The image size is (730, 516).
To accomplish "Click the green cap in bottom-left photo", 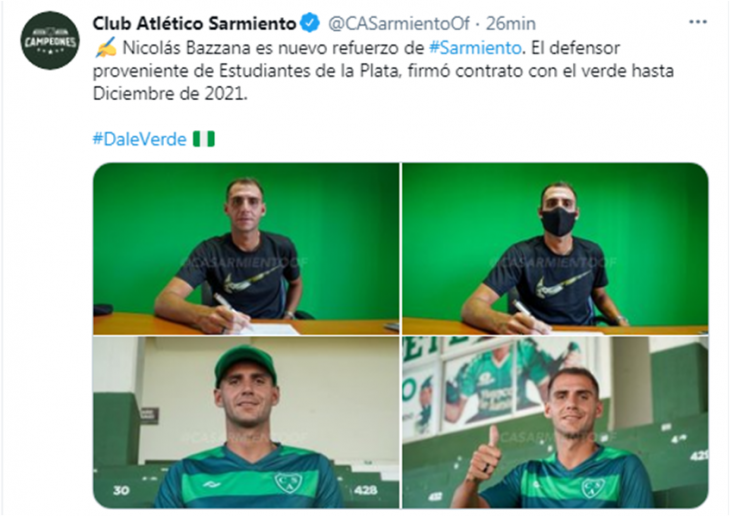I will point(245,364).
